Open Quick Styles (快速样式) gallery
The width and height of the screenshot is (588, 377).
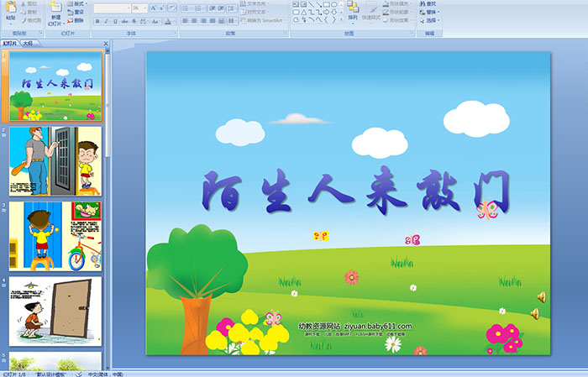[371, 11]
